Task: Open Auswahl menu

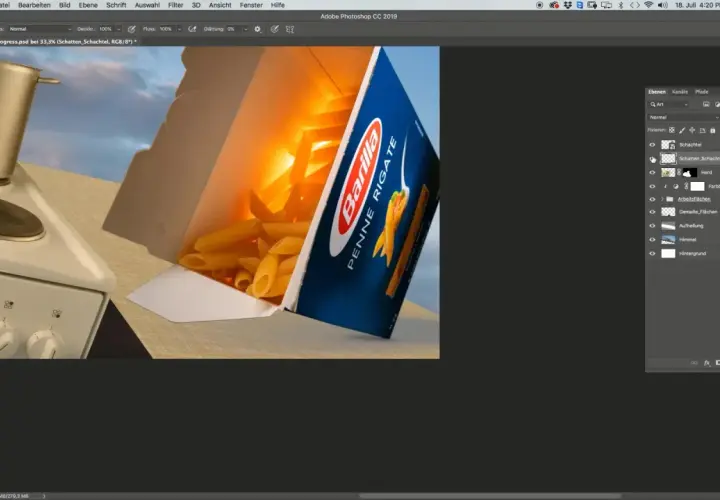Action: [147, 5]
